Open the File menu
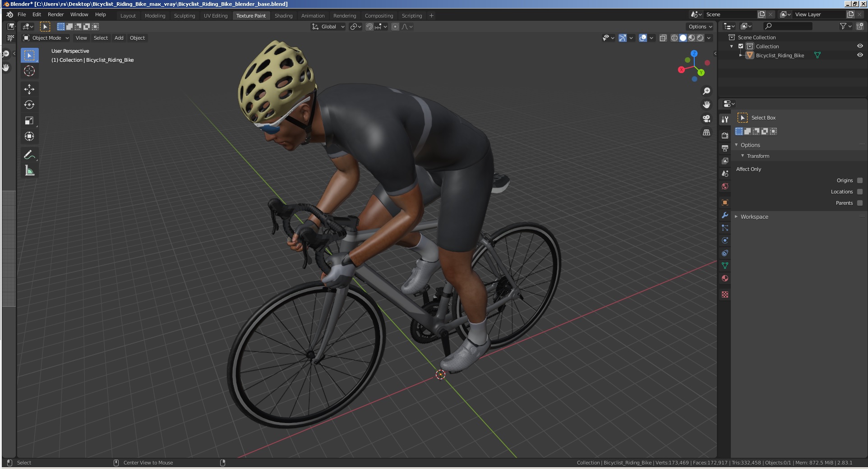The height and width of the screenshot is (469, 868). coord(22,14)
